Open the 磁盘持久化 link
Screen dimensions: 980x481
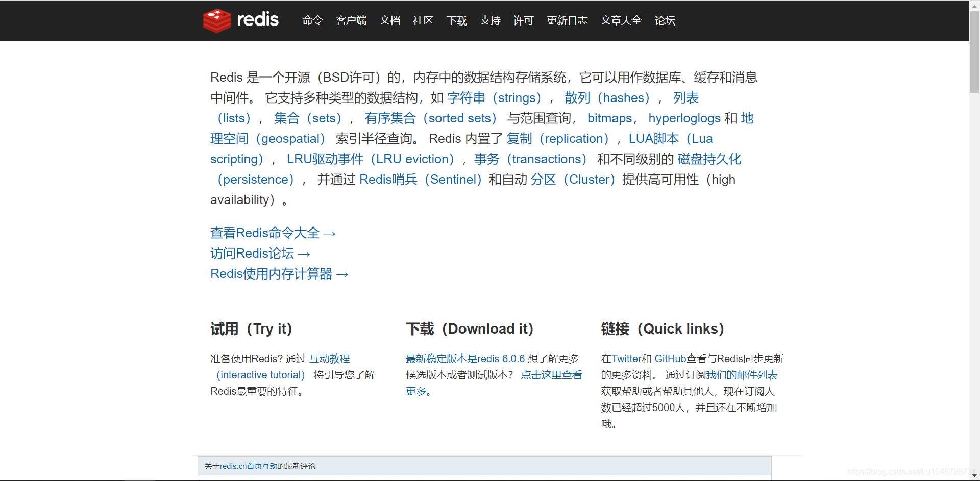tap(709, 159)
